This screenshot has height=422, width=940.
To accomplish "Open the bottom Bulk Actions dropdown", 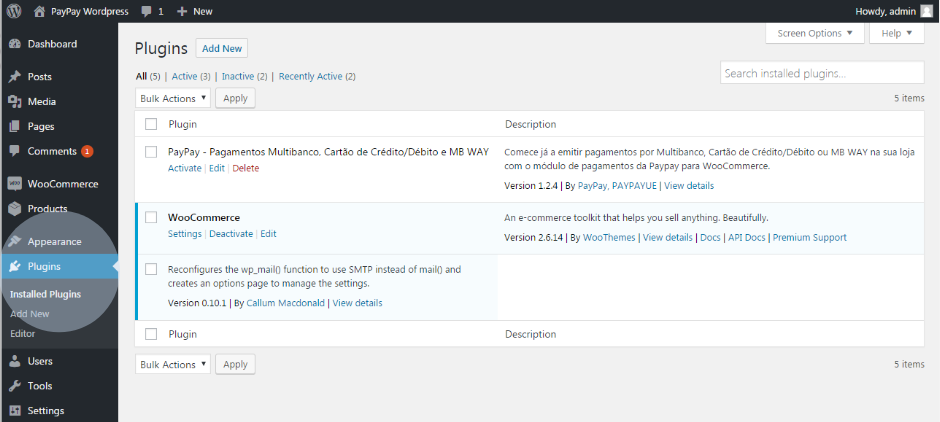I will click(x=173, y=364).
